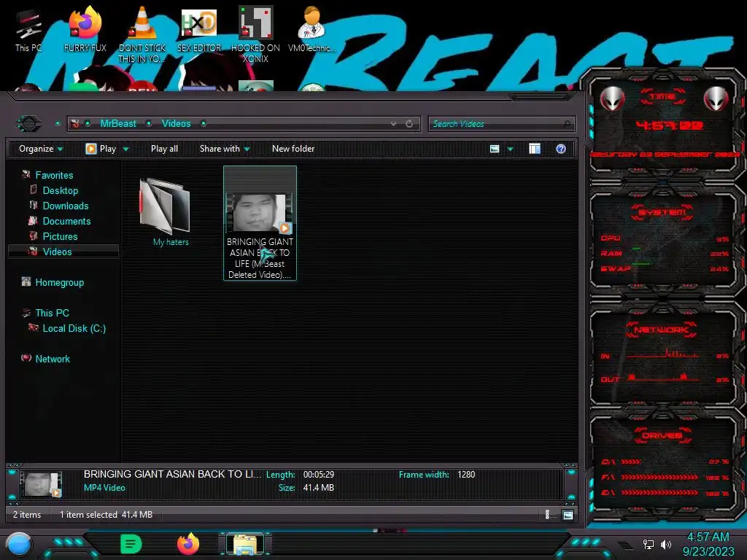Open the This PC desktop icon
Screen dimensions: 747x560
[x=28, y=31]
